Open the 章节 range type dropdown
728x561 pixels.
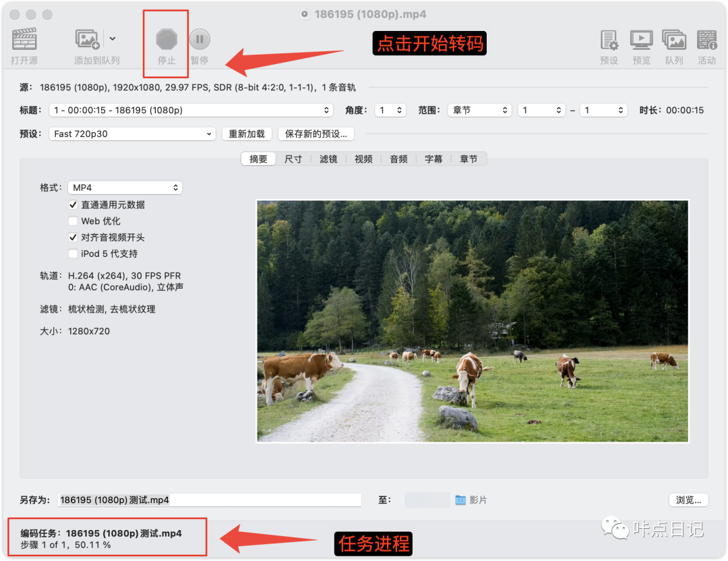[x=479, y=111]
